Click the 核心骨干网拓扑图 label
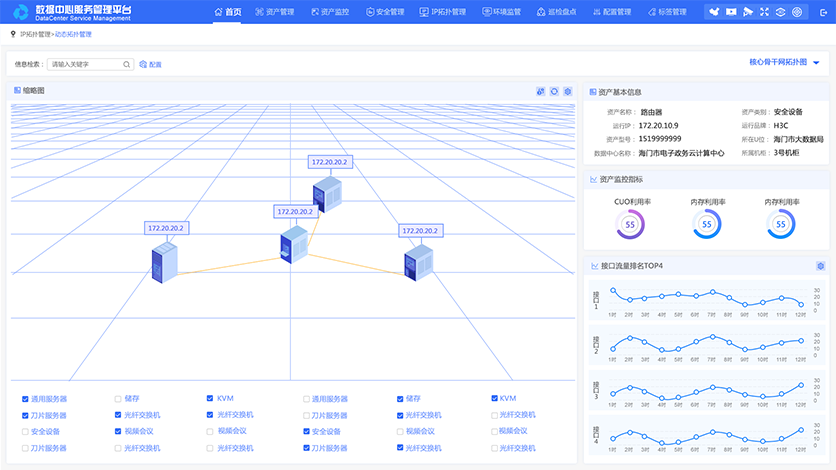Screen dimensions: 836x470 pos(778,62)
